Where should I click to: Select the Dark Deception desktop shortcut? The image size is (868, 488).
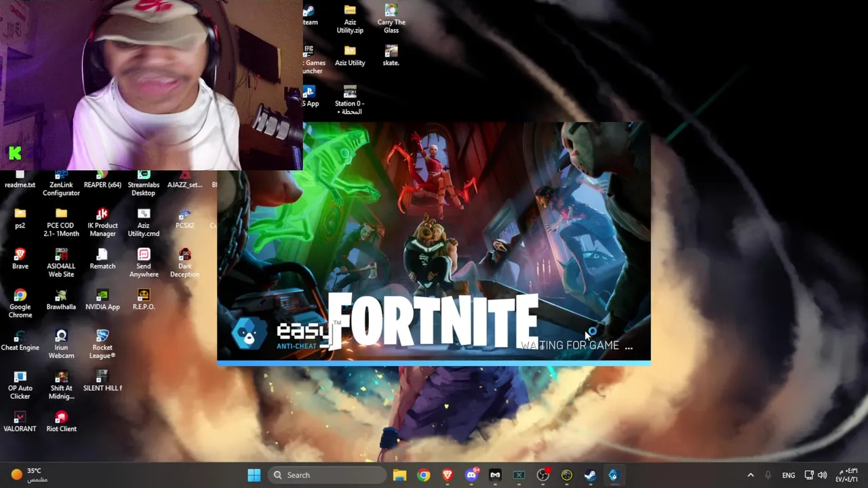(184, 262)
